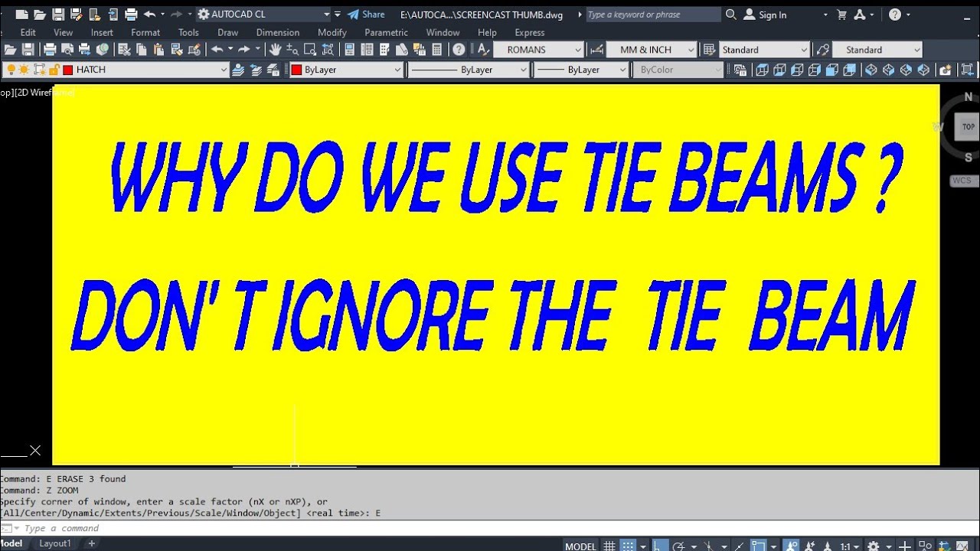
Task: Activate the Pan hand tool
Action: [275, 49]
